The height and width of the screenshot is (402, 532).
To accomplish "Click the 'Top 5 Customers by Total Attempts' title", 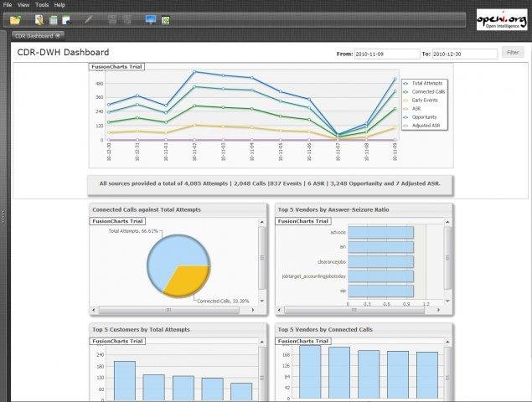I will click(x=141, y=330).
